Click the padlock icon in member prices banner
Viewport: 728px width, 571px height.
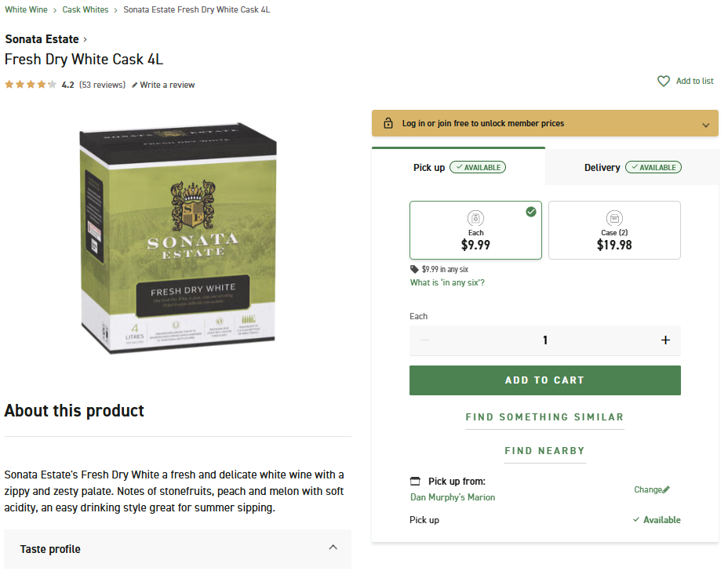click(x=388, y=123)
